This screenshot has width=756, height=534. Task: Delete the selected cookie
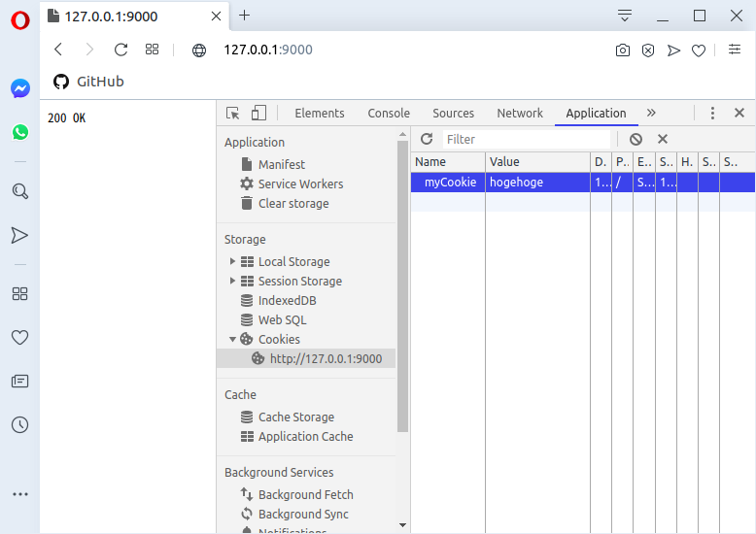(663, 139)
